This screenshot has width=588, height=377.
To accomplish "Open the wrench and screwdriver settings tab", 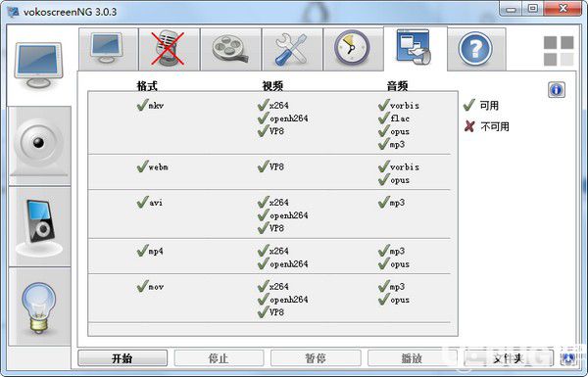I will [292, 49].
